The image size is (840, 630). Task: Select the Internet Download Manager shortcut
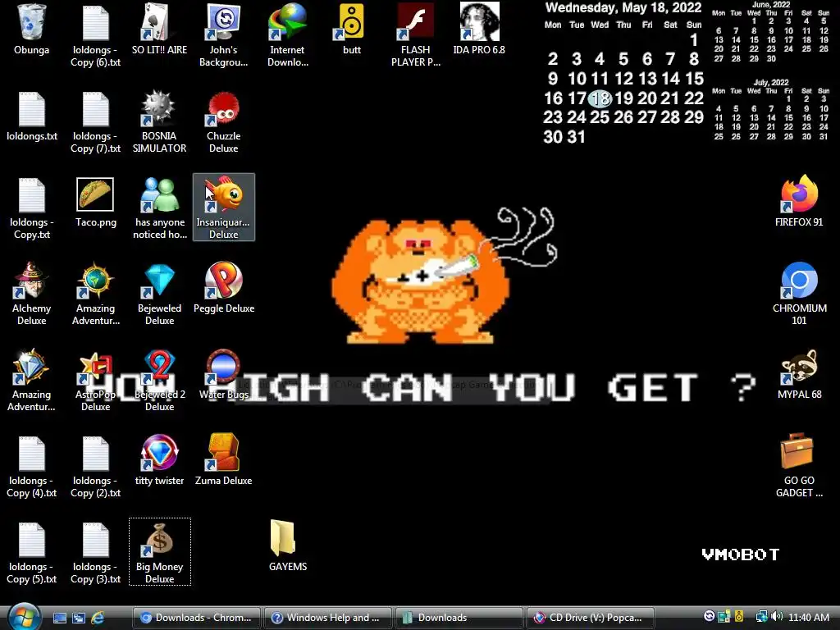288,35
